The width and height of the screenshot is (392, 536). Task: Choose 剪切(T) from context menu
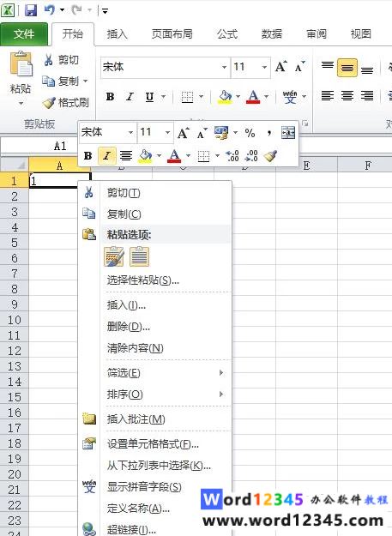click(x=155, y=193)
